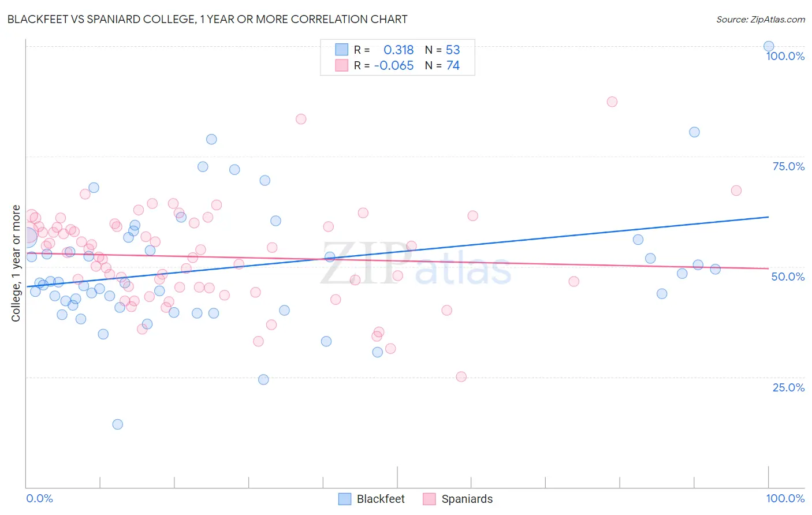Click the Spaniards legend color swatch
This screenshot has width=812, height=515.
click(x=429, y=499)
